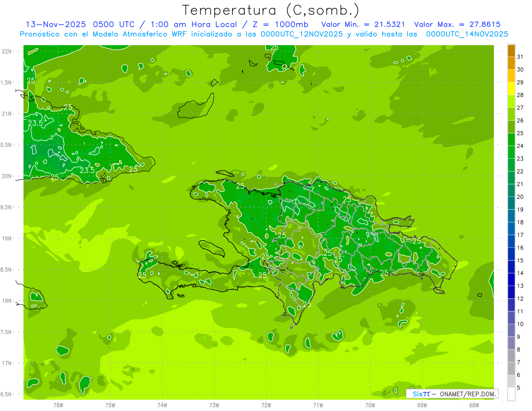The height and width of the screenshot is (411, 532).
Task: Click the colorbar scale label '5'
Action: point(519,388)
